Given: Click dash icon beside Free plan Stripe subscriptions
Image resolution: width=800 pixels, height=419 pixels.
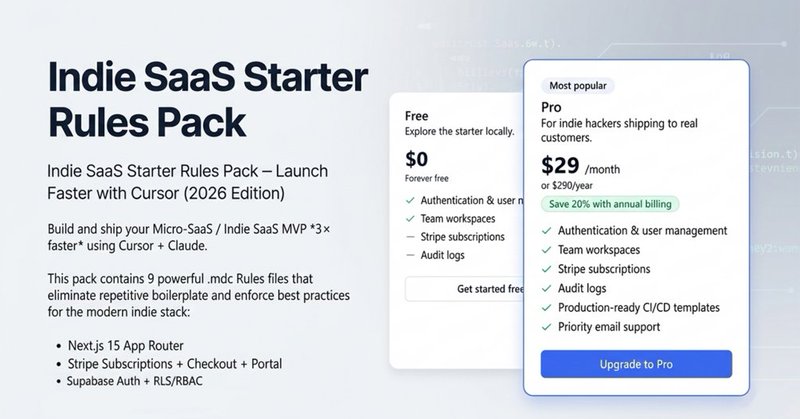Looking at the screenshot, I should [x=412, y=237].
